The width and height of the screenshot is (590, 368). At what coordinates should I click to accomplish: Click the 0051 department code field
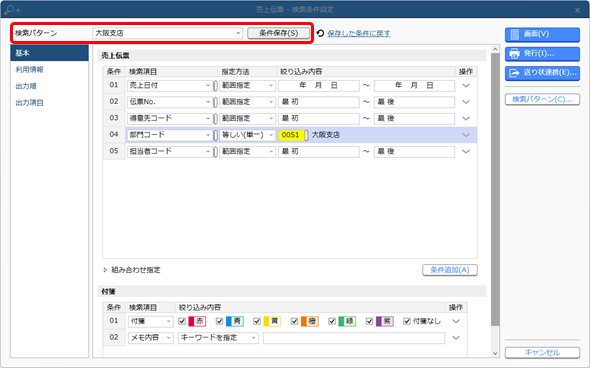291,135
